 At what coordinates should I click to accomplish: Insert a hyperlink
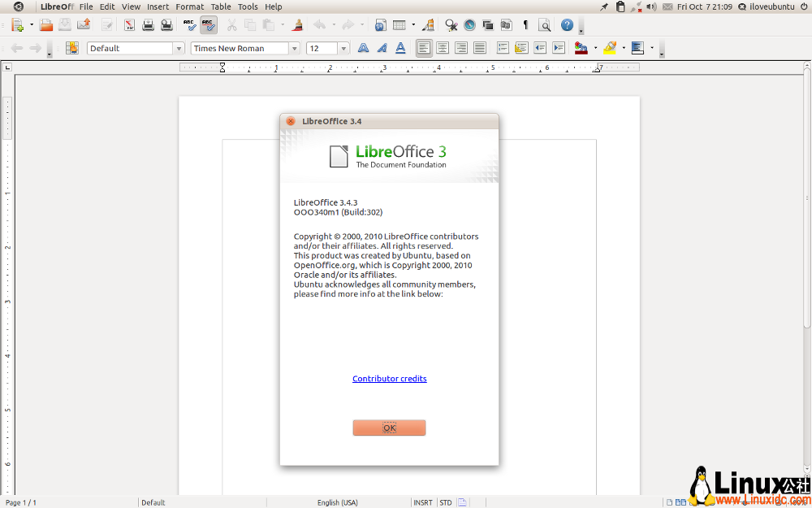tap(380, 24)
